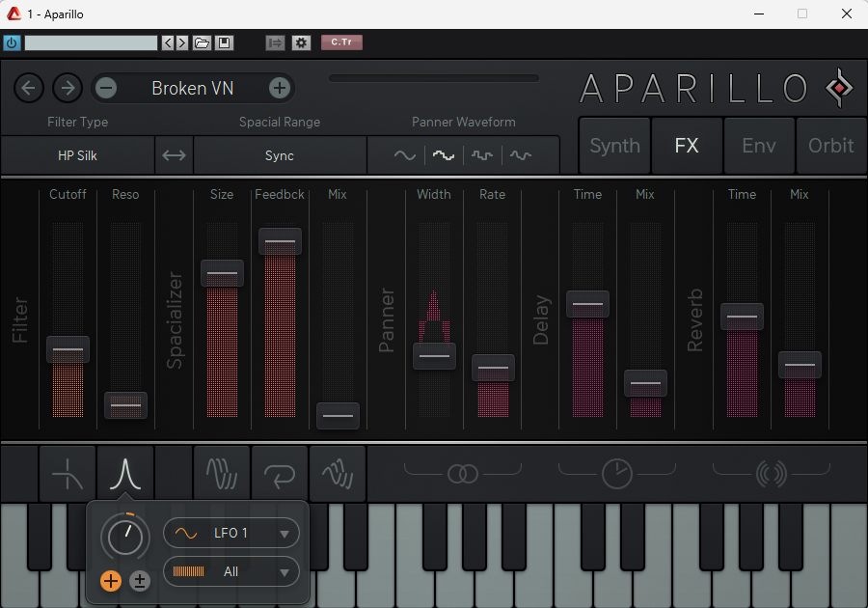The image size is (868, 608).
Task: Select the second panner waveform
Action: click(444, 155)
